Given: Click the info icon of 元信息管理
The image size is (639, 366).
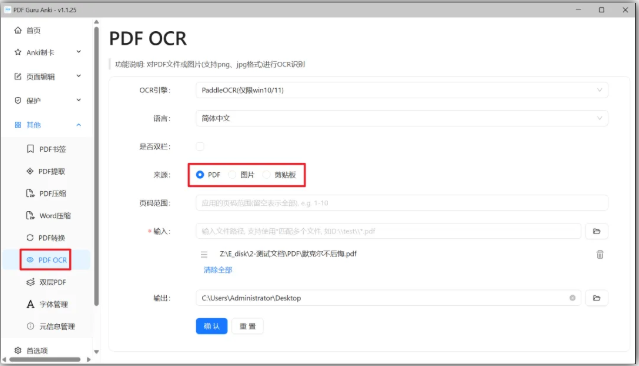Looking at the screenshot, I should [x=30, y=326].
